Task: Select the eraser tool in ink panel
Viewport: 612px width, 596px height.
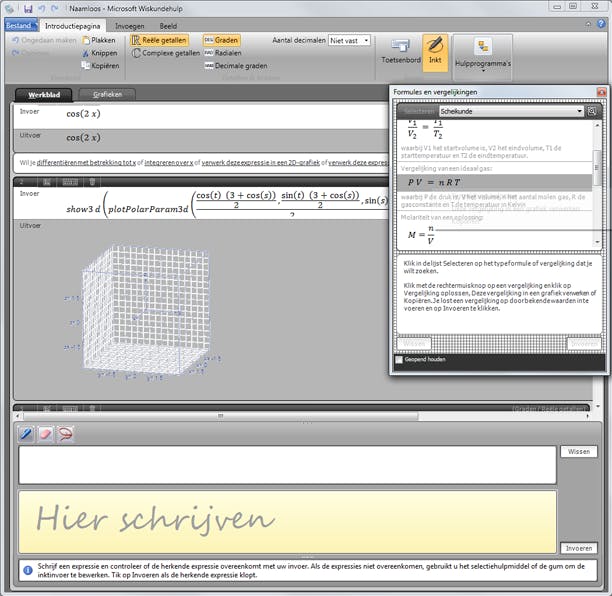Action: [x=46, y=434]
